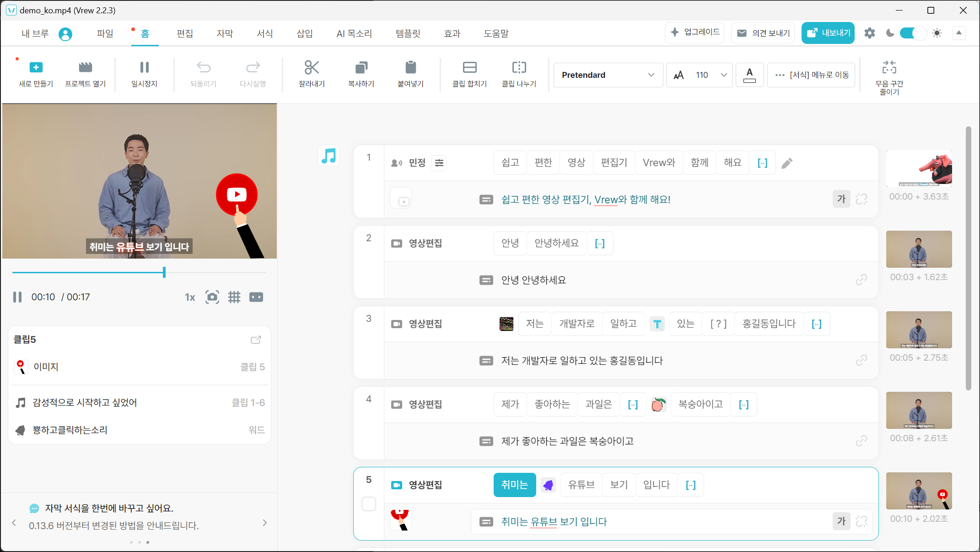Open the 가 caption format in clip 1
980x552 pixels.
tap(841, 199)
